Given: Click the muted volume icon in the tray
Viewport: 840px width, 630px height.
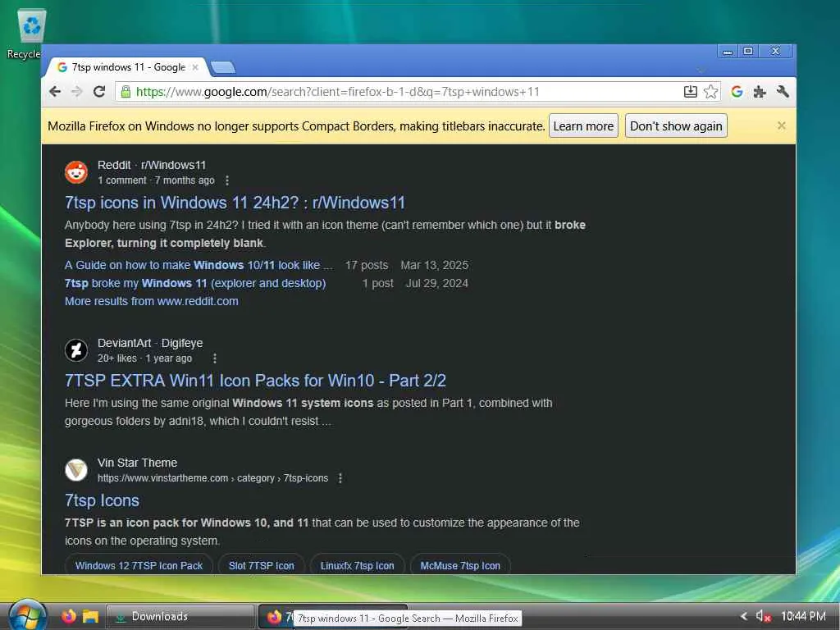Looking at the screenshot, I should (763, 616).
